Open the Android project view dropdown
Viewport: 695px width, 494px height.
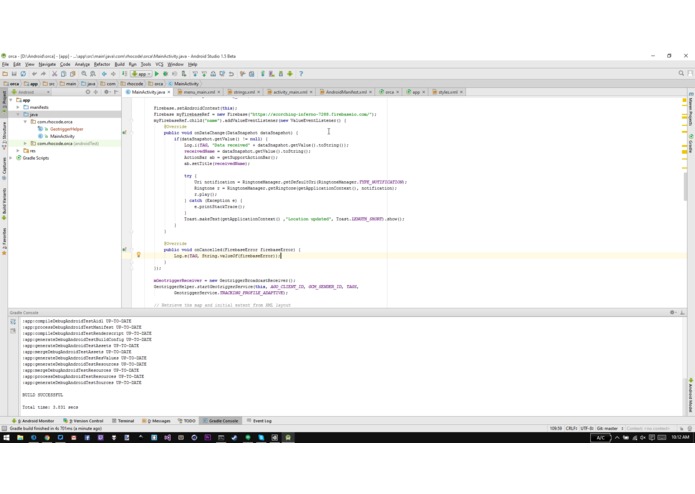[x=31, y=92]
